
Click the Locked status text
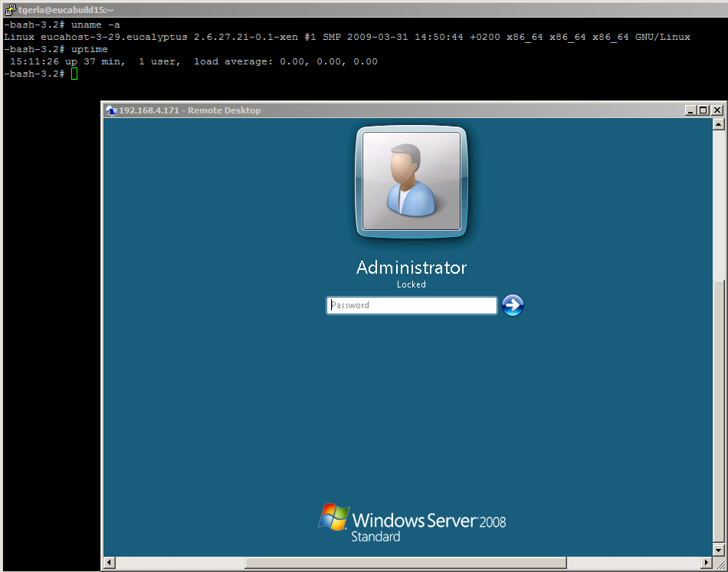click(411, 284)
